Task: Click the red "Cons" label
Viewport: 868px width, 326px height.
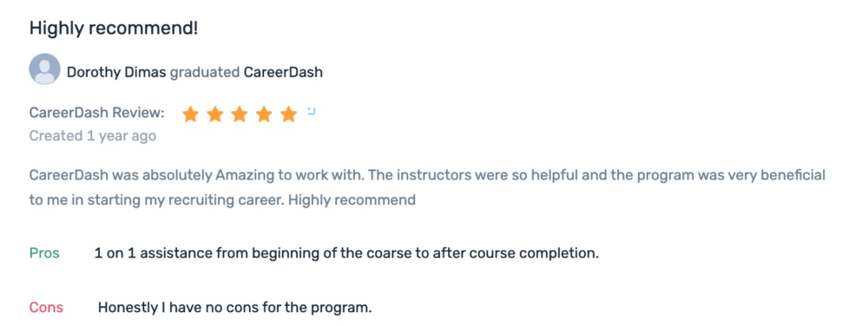Action: pos(46,307)
